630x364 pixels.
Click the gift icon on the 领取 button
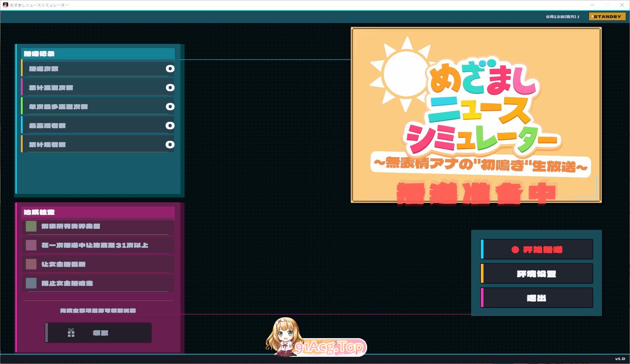coord(71,333)
